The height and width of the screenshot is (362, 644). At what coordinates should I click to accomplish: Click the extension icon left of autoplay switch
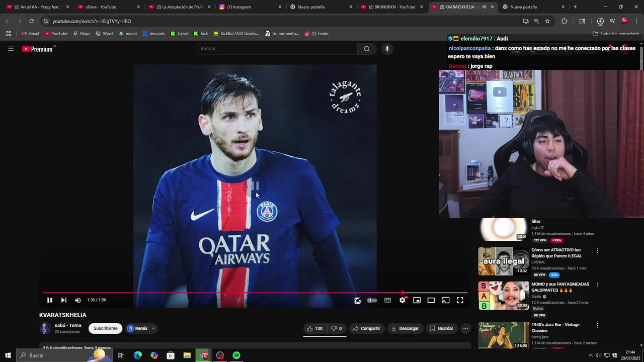(x=357, y=300)
